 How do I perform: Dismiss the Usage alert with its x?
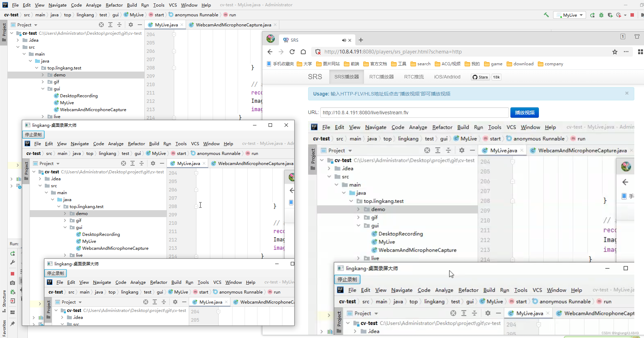[627, 93]
